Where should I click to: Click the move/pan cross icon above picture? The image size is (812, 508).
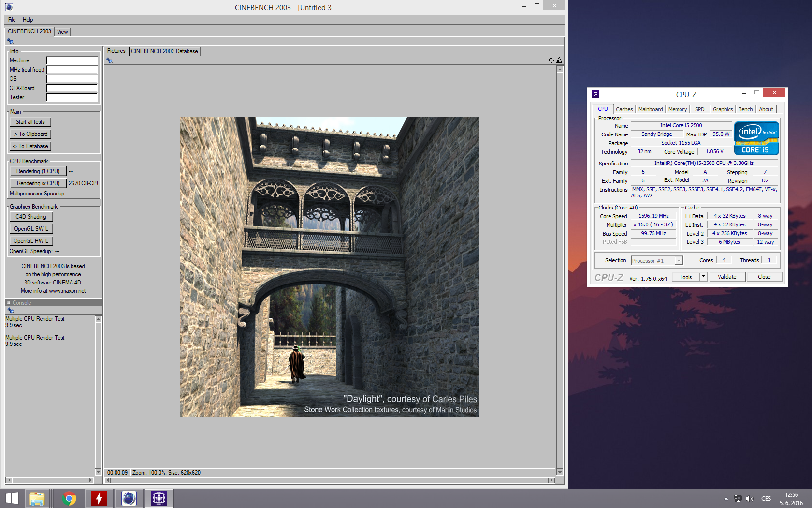click(x=551, y=60)
